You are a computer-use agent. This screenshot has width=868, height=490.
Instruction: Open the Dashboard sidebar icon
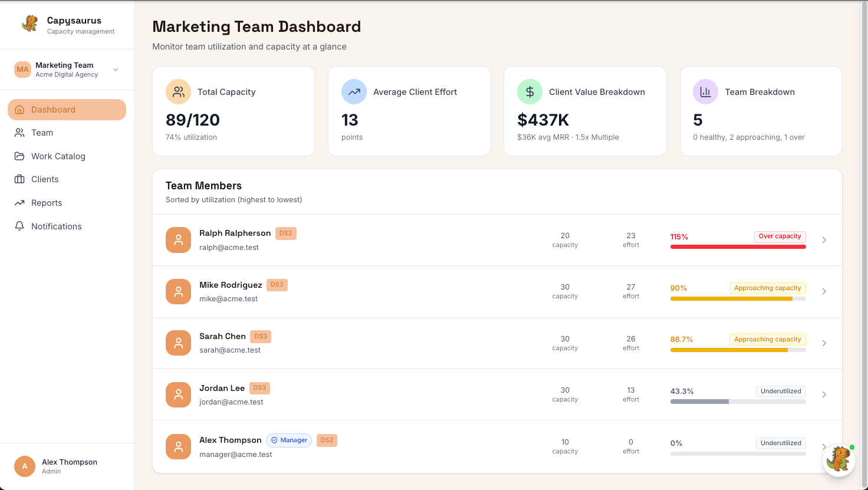(19, 109)
